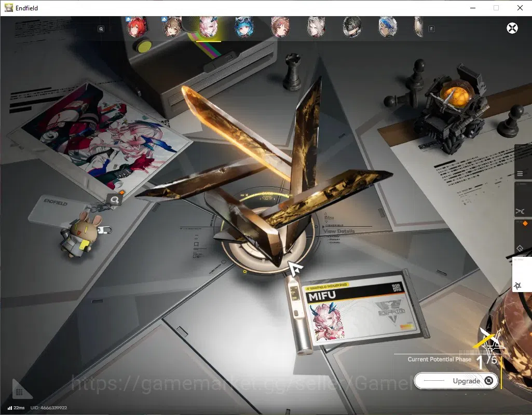Screen dimensions: 532x415
Task: Select the white-haired operator portrait
Action: (316, 27)
